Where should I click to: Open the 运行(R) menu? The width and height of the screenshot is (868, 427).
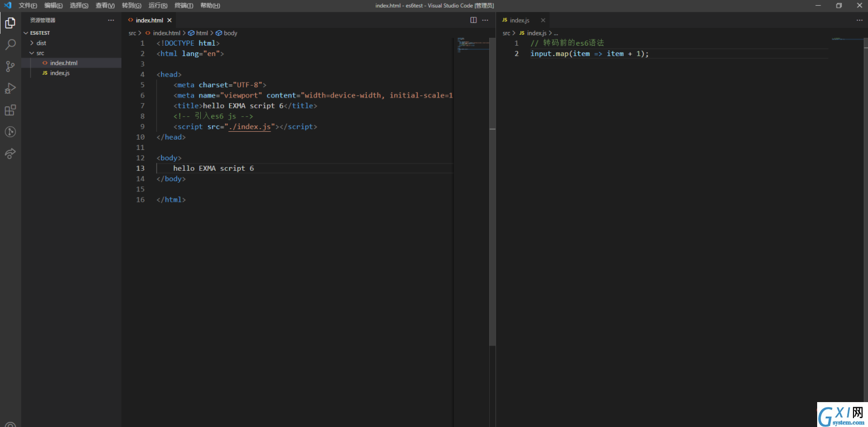(158, 6)
